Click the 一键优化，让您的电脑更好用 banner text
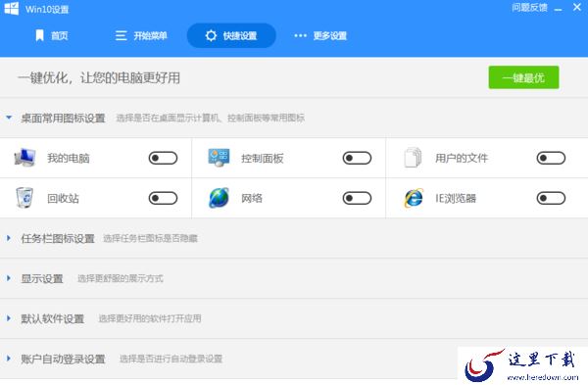The height and width of the screenshot is (385, 588). (99, 78)
